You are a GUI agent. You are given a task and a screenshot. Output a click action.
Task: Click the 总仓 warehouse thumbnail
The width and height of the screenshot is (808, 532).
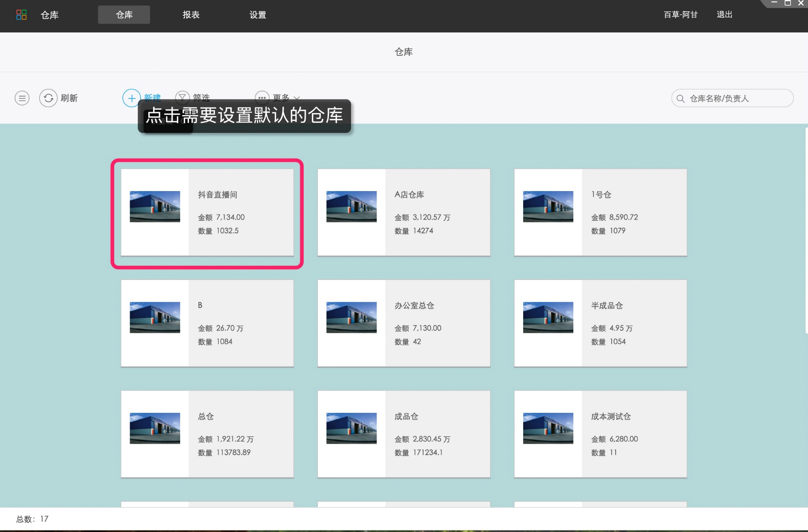(x=155, y=428)
